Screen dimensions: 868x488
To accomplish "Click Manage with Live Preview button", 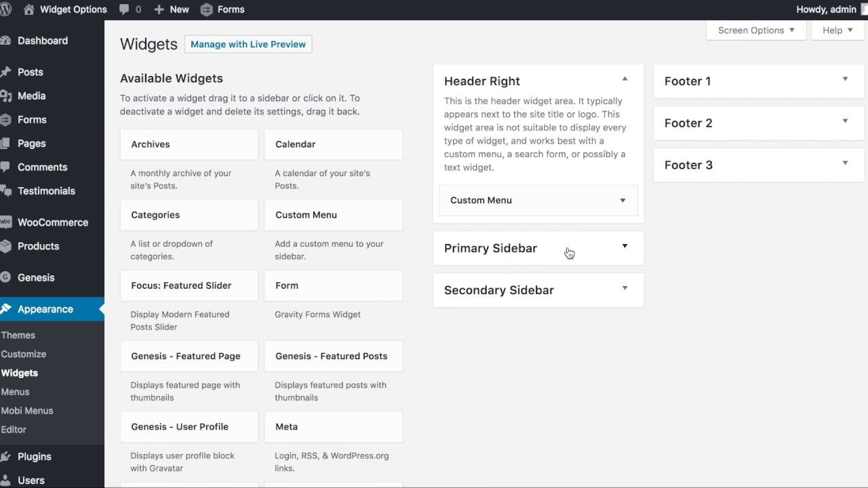I will pyautogui.click(x=248, y=44).
